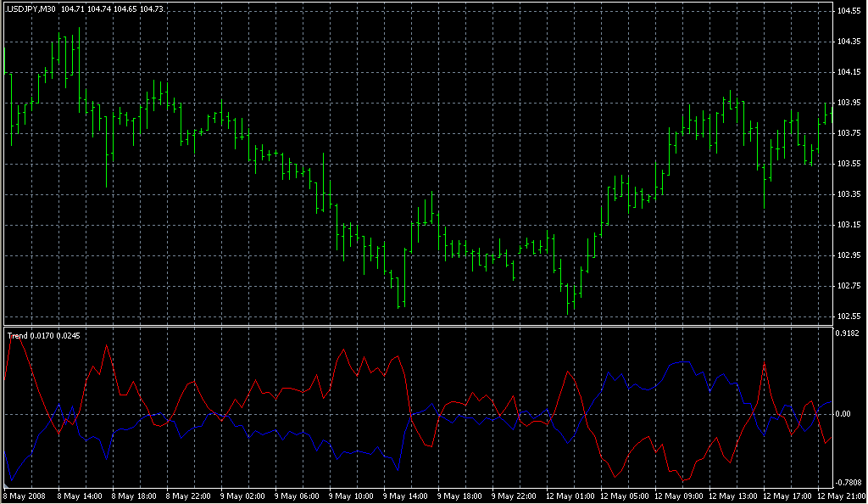Click the 0.9182 indicator scale maximum

pyautogui.click(x=849, y=333)
